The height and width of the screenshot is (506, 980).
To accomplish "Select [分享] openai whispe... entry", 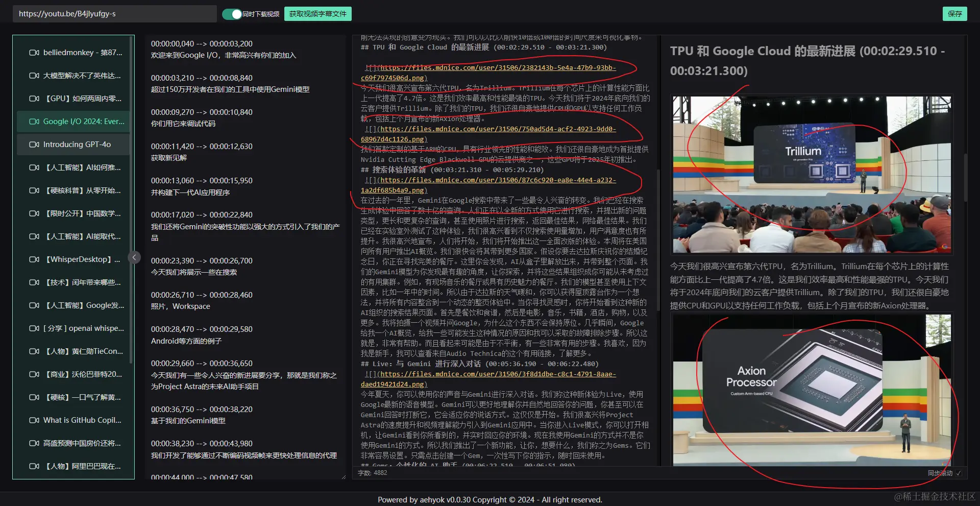I will (73, 328).
